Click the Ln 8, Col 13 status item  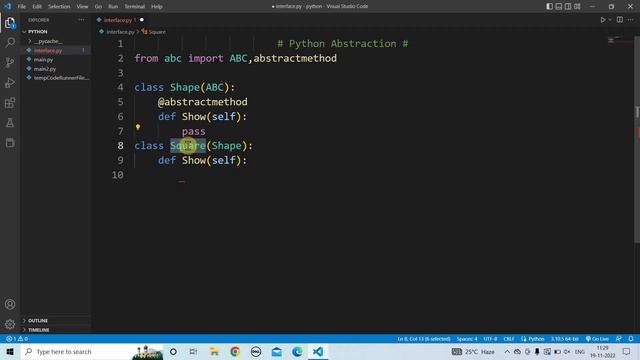pyautogui.click(x=424, y=339)
